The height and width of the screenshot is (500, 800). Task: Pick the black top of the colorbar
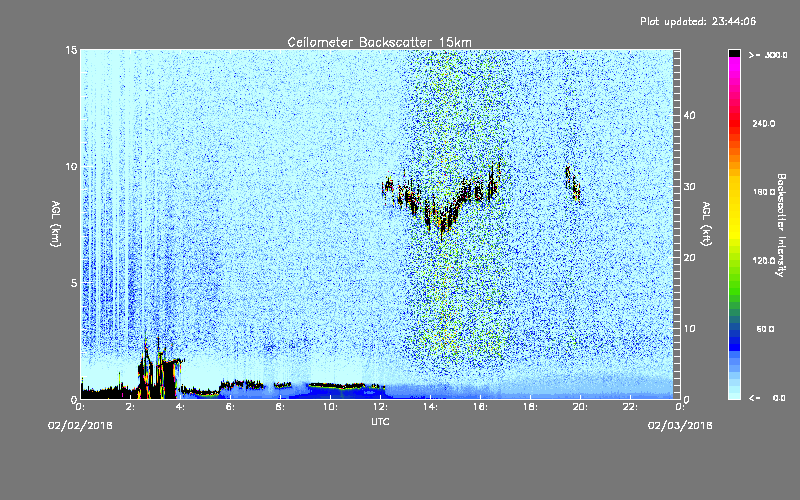pyautogui.click(x=734, y=53)
